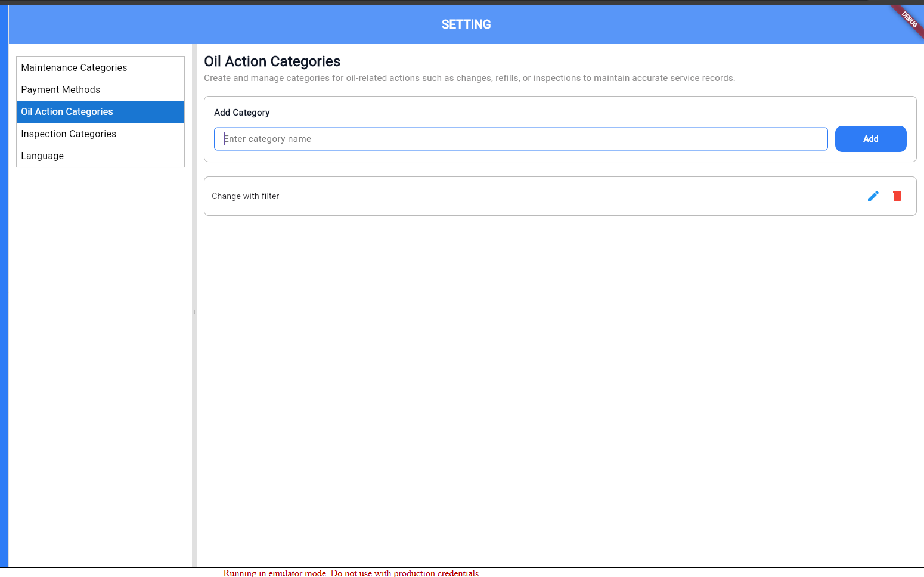924x577 pixels.
Task: Click the DEBUG corner banner
Action: (x=909, y=20)
